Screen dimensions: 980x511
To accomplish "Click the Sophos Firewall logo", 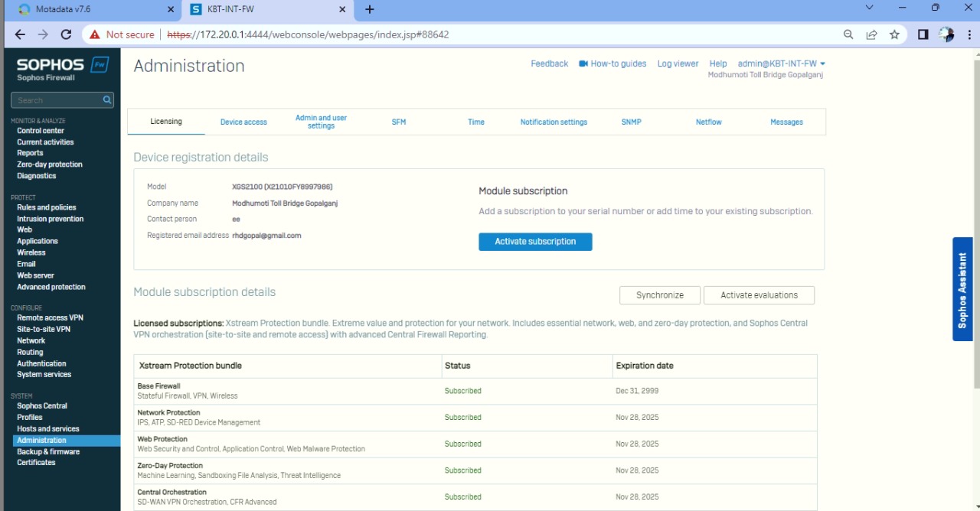I will coord(63,68).
